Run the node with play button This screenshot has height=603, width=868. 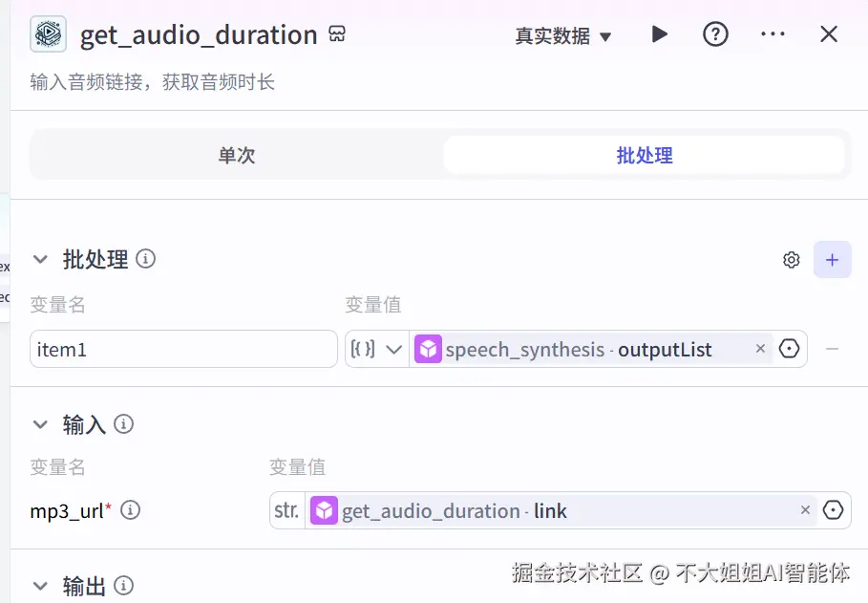coord(659,34)
